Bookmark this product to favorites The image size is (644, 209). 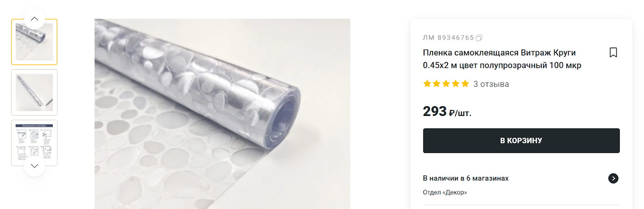[x=613, y=52]
